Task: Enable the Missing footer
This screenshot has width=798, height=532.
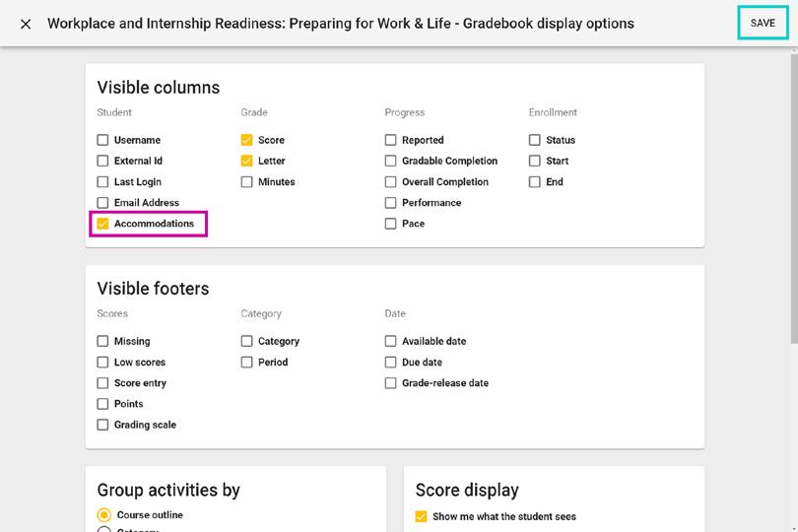Action: tap(102, 341)
